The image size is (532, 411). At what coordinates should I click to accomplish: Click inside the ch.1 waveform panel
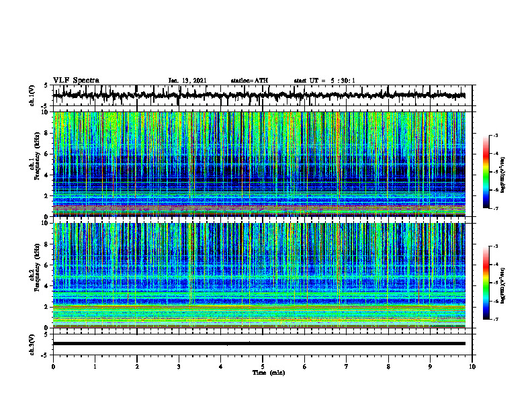(x=263, y=95)
